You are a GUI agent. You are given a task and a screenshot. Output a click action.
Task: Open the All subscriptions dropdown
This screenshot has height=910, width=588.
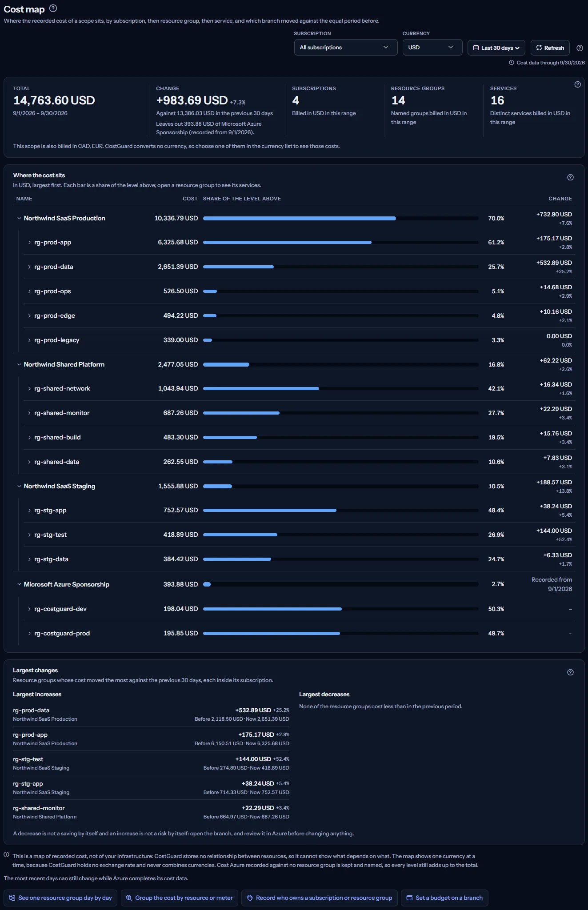point(346,48)
